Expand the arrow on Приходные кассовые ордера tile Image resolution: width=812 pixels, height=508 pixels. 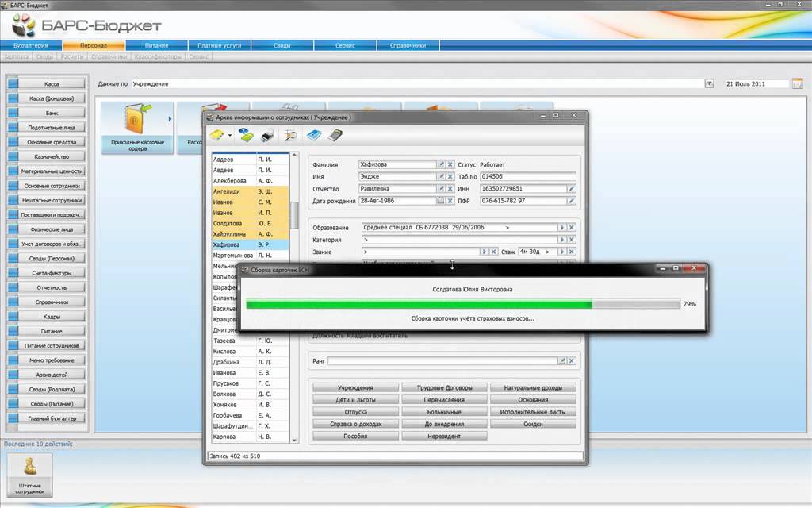point(170,119)
